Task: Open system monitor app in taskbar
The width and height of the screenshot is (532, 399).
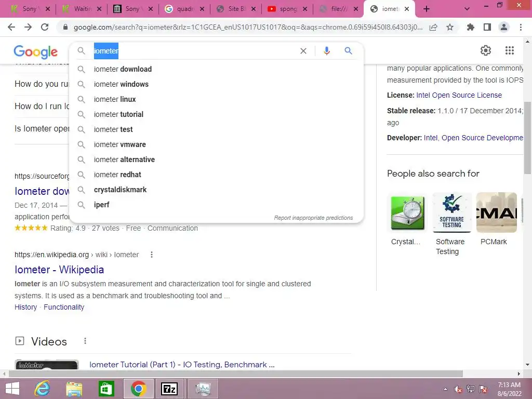Action: click(x=203, y=389)
